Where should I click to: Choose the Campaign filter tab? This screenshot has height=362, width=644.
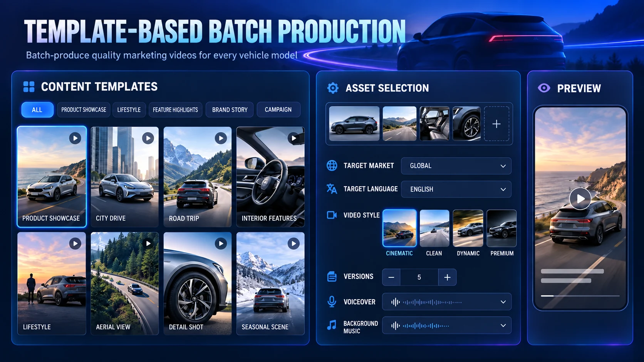click(278, 110)
